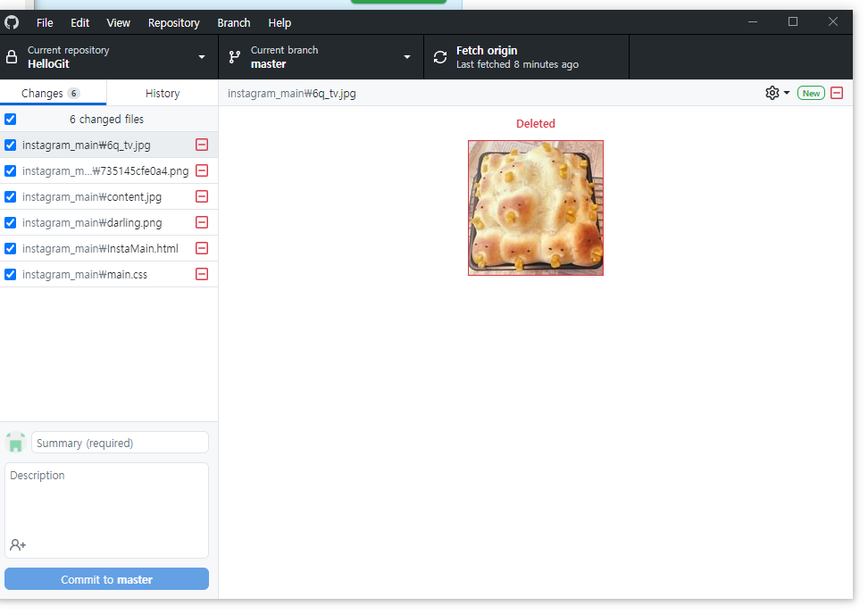The width and height of the screenshot is (868, 614).
Task: Uncheck the main.css file checkbox
Action: pyautogui.click(x=11, y=274)
